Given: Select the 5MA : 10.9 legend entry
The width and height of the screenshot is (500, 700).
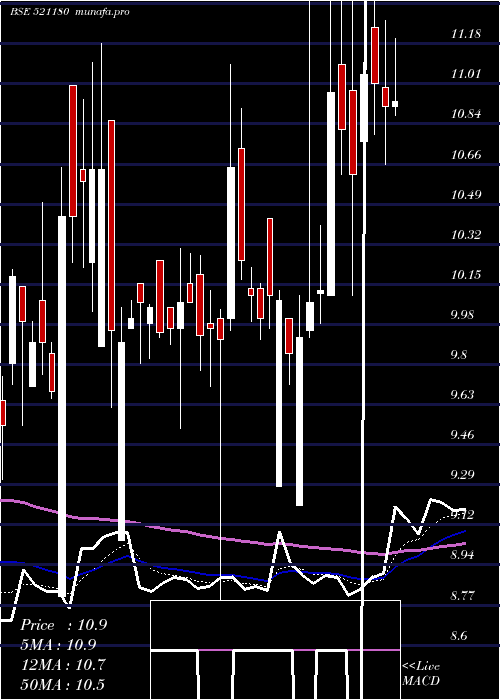Looking at the screenshot, I should pyautogui.click(x=58, y=645).
